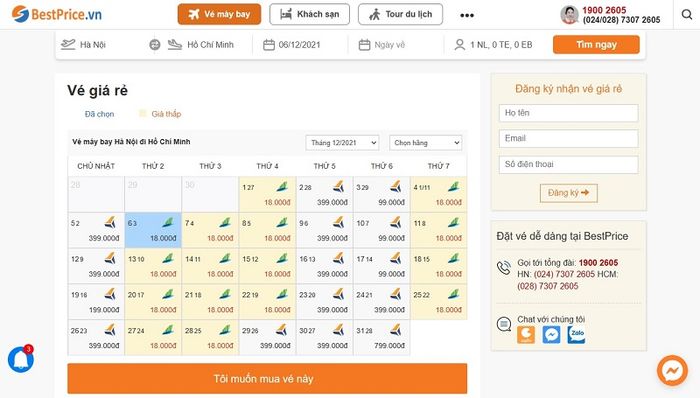This screenshot has width=700, height=398.
Task: Click Bamboo Airways icon on December 18
Action: [x=453, y=257]
